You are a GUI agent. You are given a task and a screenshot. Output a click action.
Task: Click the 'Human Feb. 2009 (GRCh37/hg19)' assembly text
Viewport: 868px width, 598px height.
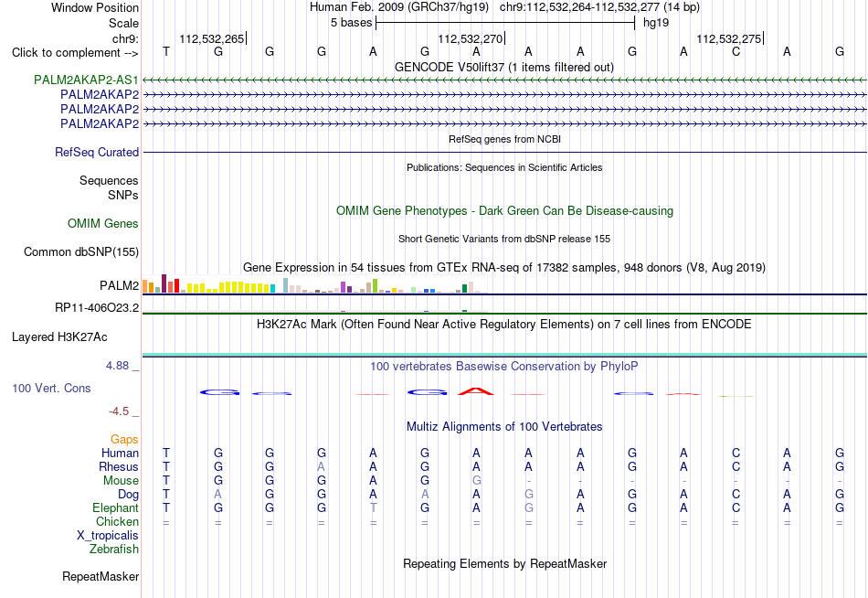point(399,7)
